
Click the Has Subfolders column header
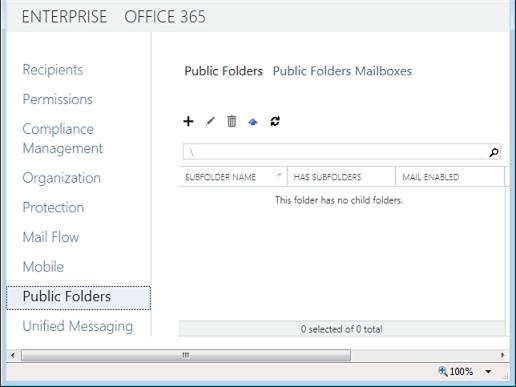click(x=341, y=177)
